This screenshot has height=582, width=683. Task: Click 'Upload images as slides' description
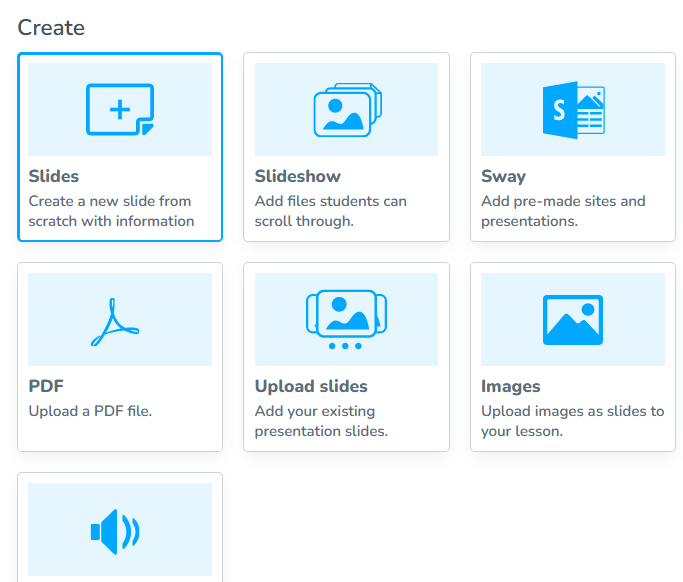pyautogui.click(x=572, y=421)
